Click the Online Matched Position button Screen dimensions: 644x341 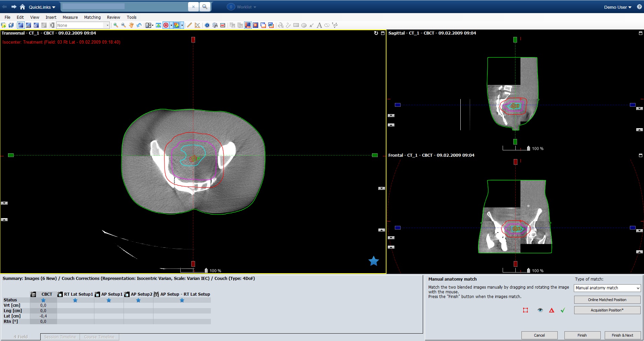pyautogui.click(x=607, y=300)
